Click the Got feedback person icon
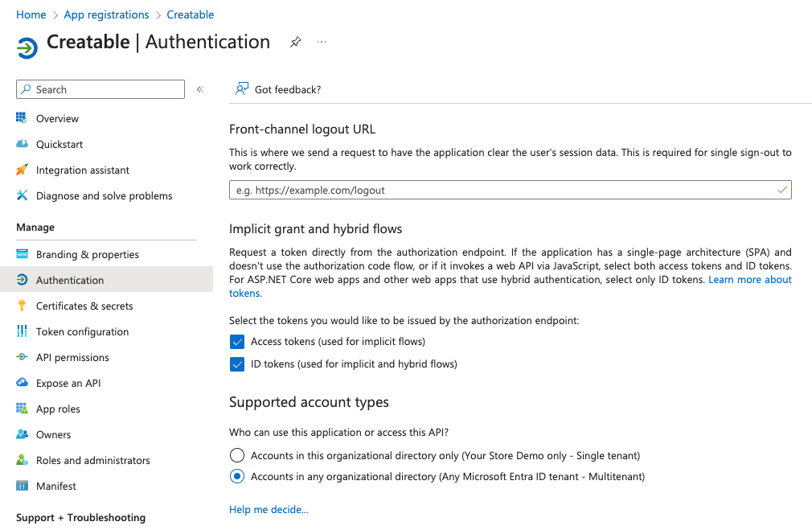Screen dimensions: 812x530 (x=241, y=89)
